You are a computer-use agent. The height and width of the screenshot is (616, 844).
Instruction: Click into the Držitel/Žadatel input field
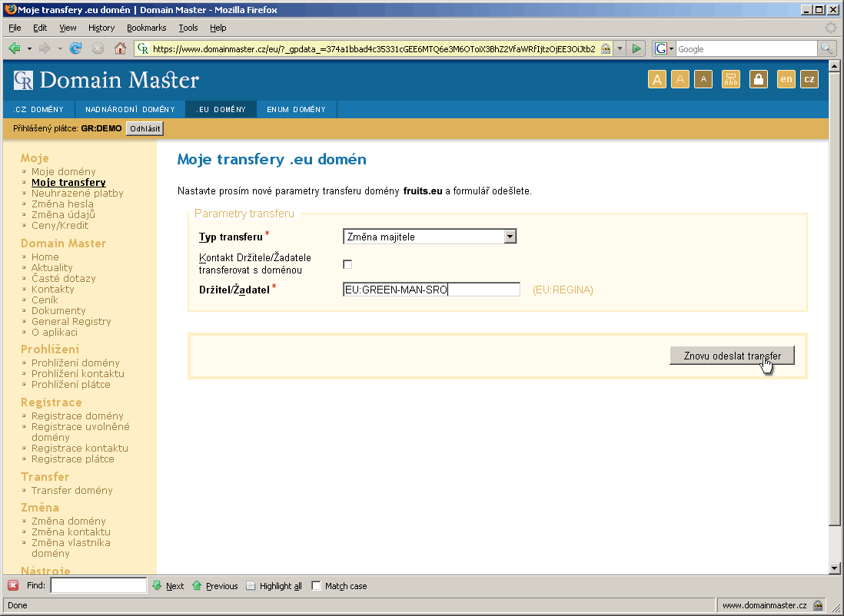click(431, 290)
